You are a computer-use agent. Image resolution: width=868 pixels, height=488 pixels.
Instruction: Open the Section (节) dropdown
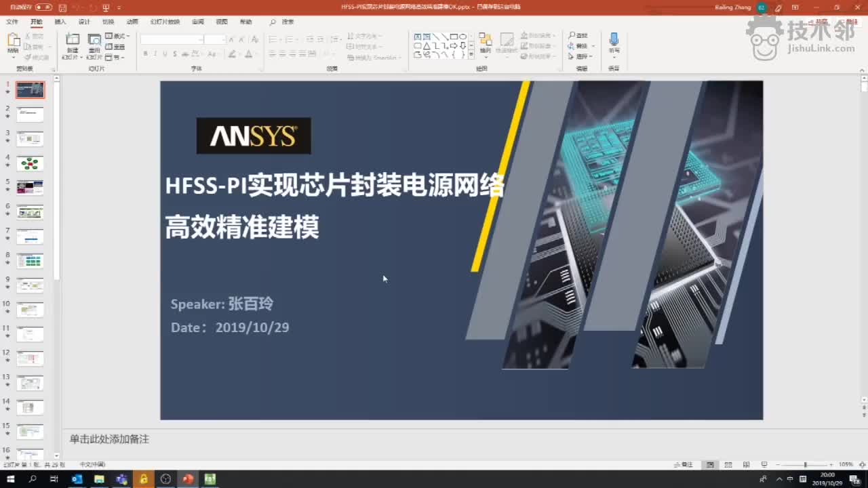point(115,58)
